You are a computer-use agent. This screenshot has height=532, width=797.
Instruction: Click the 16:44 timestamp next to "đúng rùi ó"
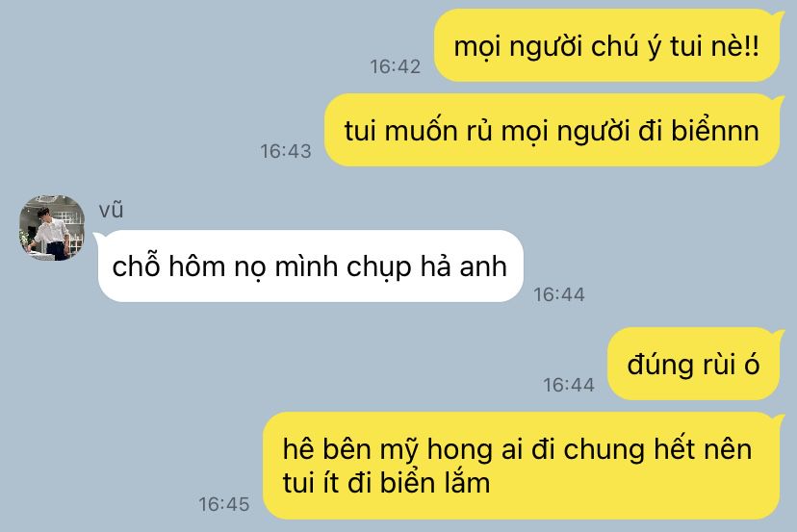[x=568, y=385]
